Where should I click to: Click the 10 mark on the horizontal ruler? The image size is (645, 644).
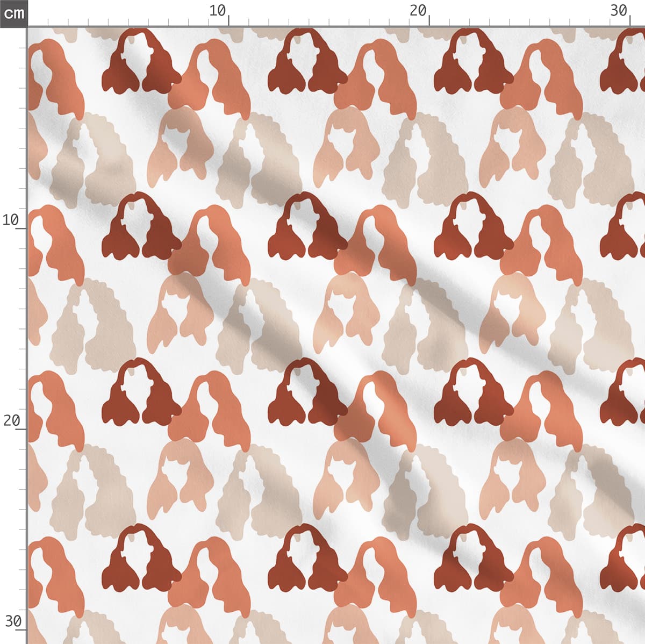(x=218, y=11)
